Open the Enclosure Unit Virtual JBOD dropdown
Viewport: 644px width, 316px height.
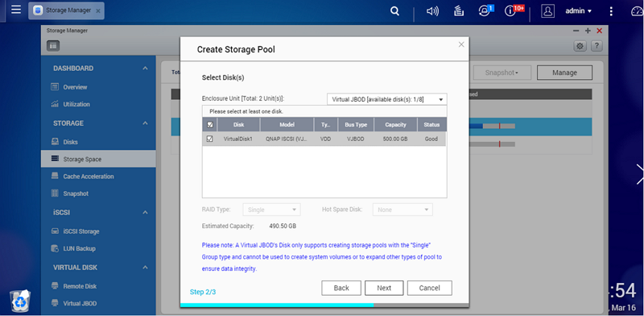(x=387, y=100)
